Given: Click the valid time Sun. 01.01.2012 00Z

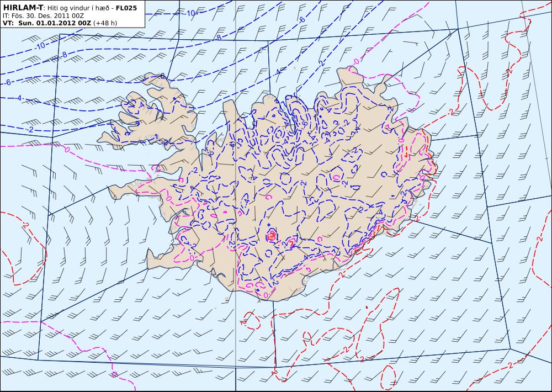Looking at the screenshot, I should 55,23.
